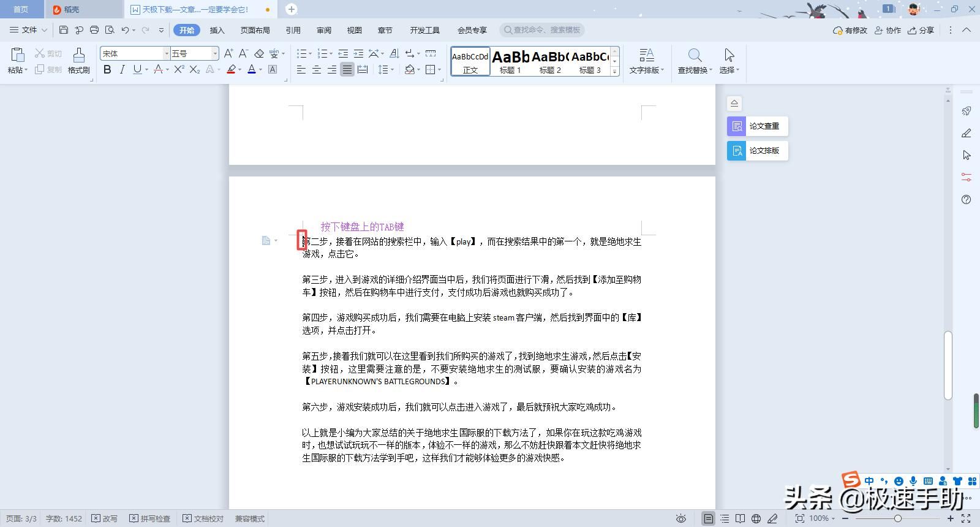Toggle 文档校对 in the status bar
This screenshot has width=980, height=527.
pyautogui.click(x=203, y=518)
